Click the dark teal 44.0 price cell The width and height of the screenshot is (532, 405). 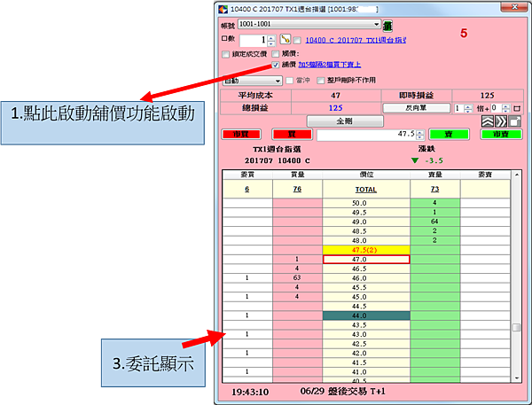click(x=366, y=315)
